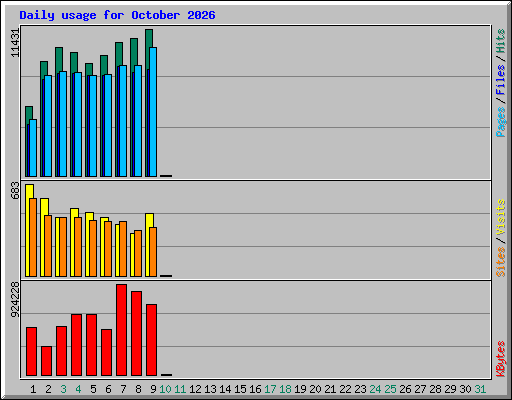Click the KBytes legend label

coord(501,359)
